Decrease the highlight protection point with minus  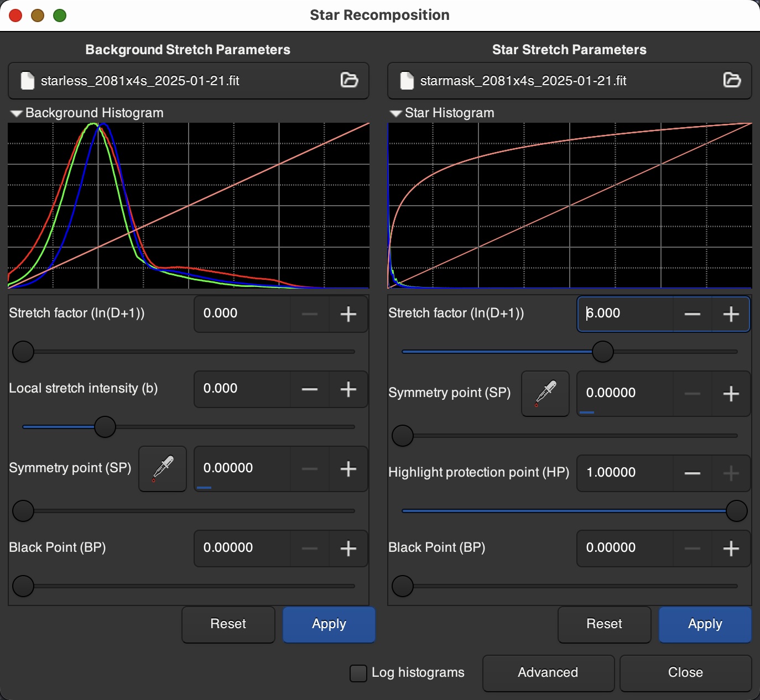coord(693,473)
